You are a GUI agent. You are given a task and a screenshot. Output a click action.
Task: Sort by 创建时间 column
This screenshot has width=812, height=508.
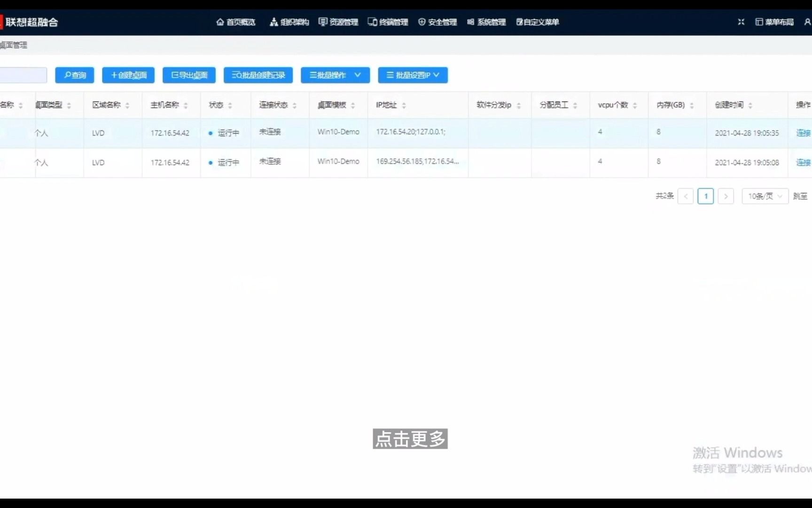tap(750, 105)
